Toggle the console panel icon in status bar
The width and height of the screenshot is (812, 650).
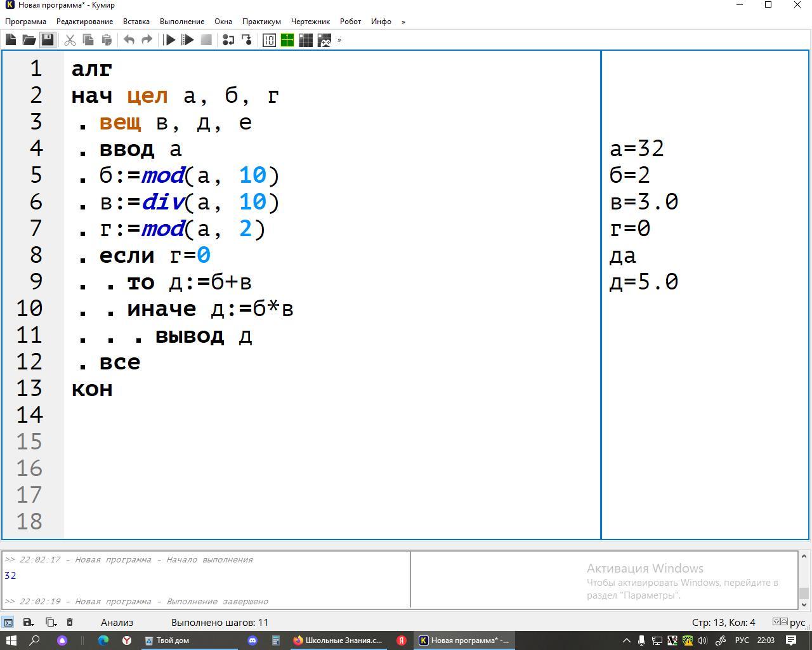8,622
